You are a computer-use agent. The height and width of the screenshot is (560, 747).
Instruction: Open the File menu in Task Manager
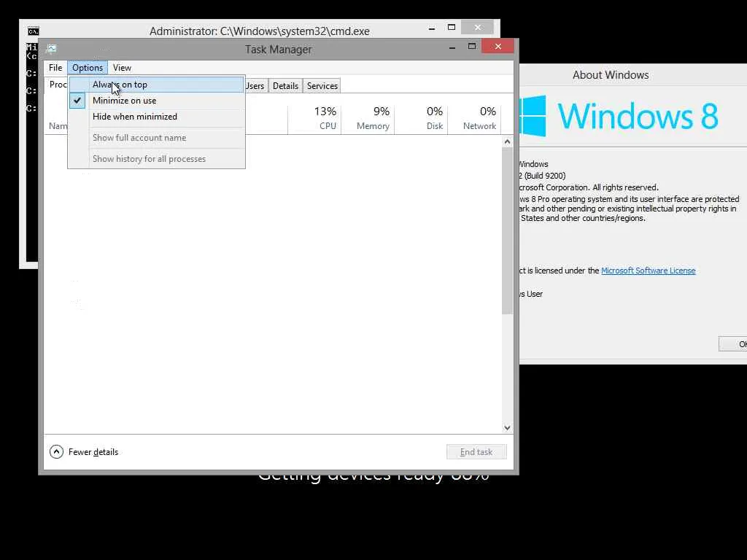click(x=55, y=68)
